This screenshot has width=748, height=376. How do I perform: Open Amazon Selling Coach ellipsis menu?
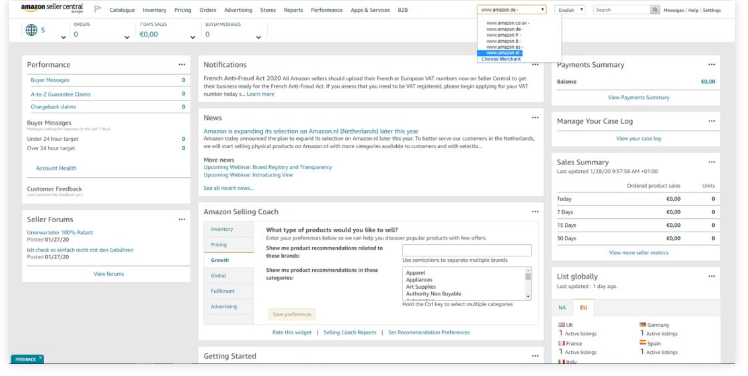535,211
